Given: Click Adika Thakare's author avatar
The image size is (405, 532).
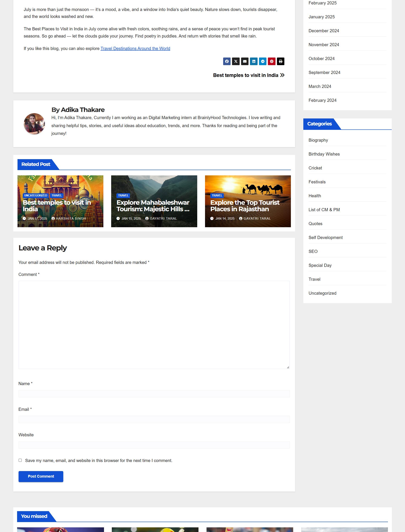Looking at the screenshot, I should pos(34,124).
